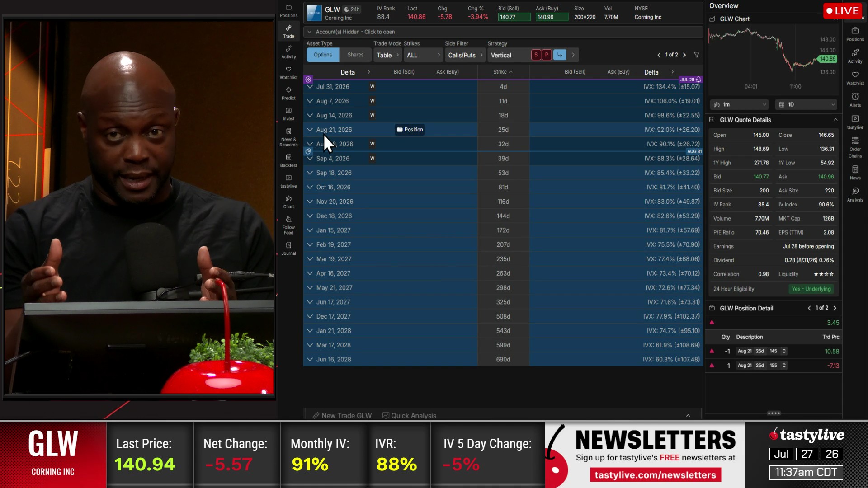Viewport: 868px width, 488px height.
Task: Open News & Research
Action: click(288, 137)
